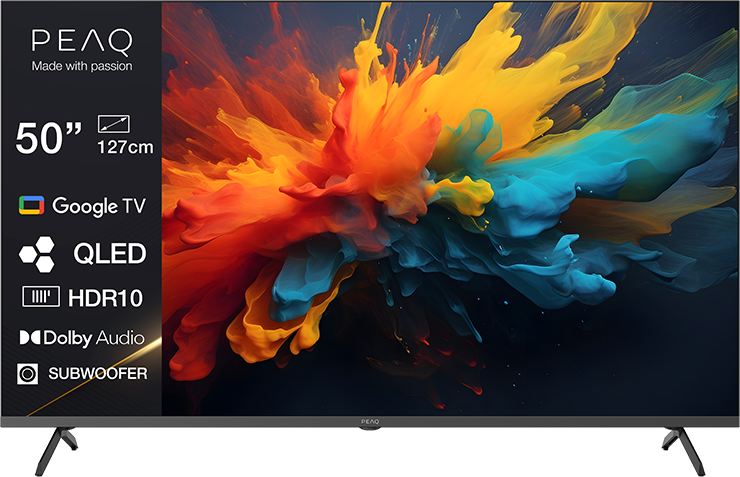Click the subwoofer speaker icon
740x477 pixels.
tap(27, 374)
